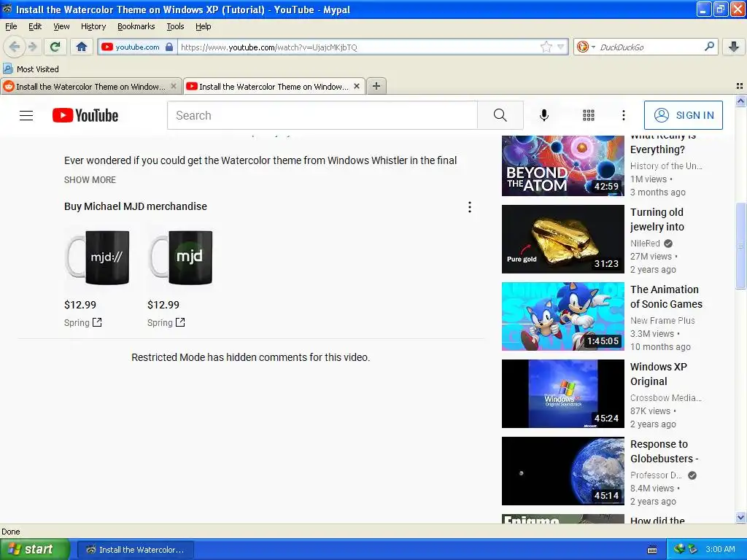Viewport: 747px width, 560px height.
Task: Click the taskbar keyboard icon
Action: [x=652, y=550]
